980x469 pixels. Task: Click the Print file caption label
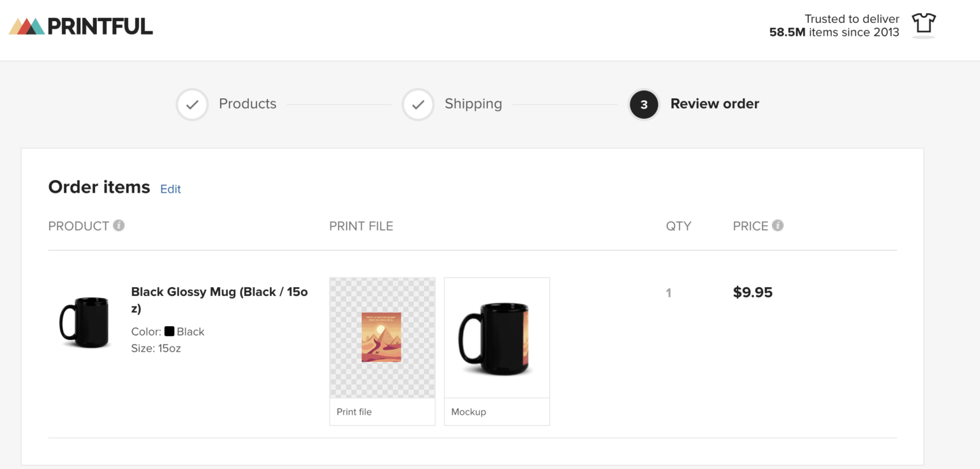point(354,412)
